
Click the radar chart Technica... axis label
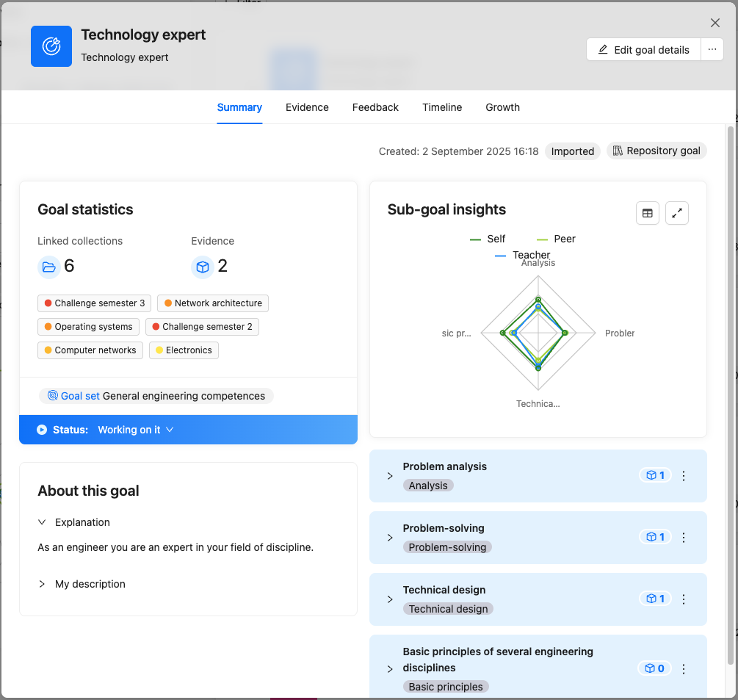coord(538,404)
